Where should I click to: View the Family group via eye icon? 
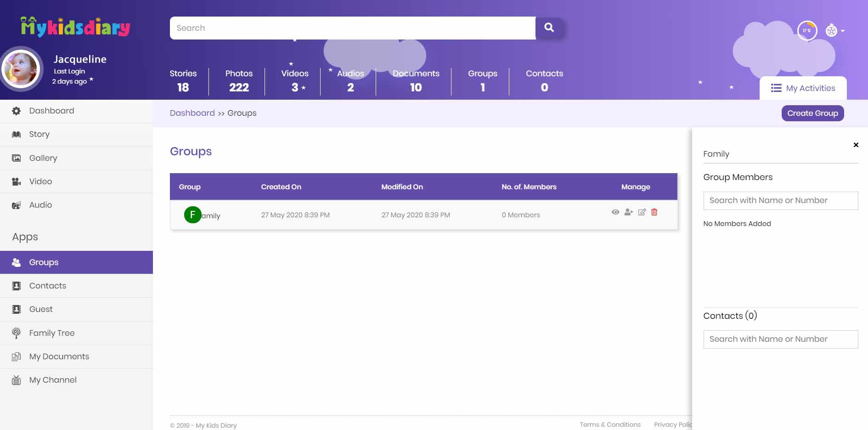click(615, 212)
